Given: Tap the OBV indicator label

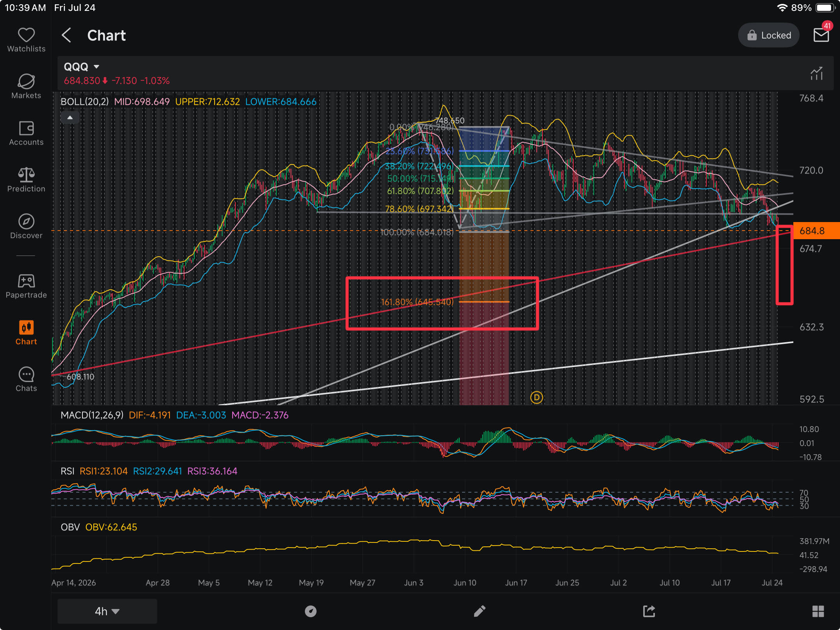Looking at the screenshot, I should point(70,527).
